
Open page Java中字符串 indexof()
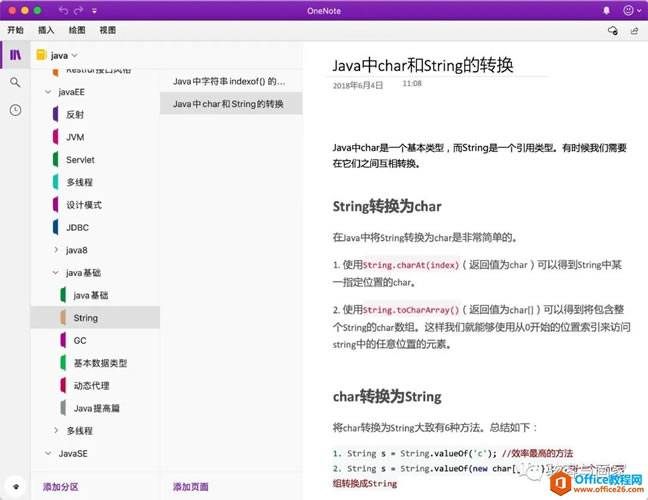[229, 80]
